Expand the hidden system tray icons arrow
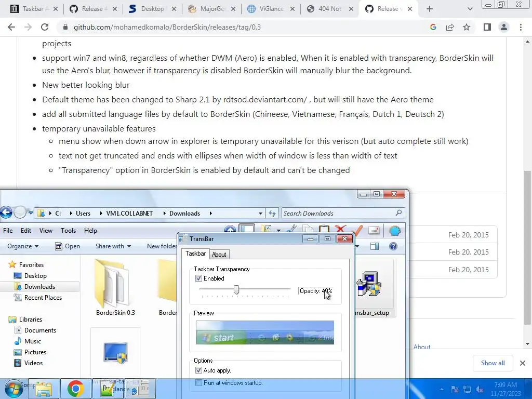Image resolution: width=532 pixels, height=399 pixels. tap(442, 390)
